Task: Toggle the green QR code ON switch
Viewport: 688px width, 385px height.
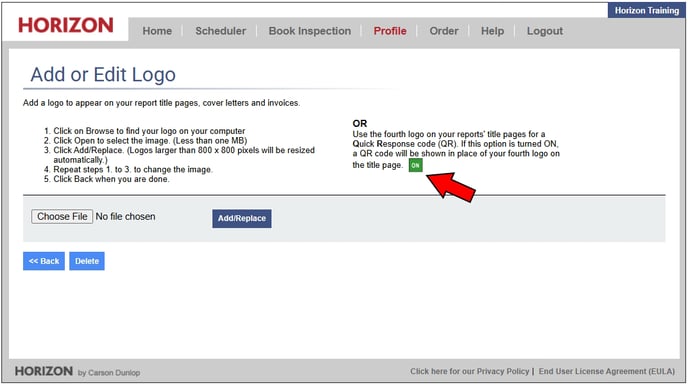Action: tap(416, 166)
